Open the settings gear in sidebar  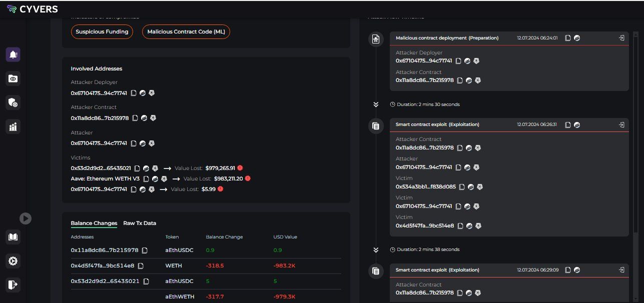click(13, 260)
